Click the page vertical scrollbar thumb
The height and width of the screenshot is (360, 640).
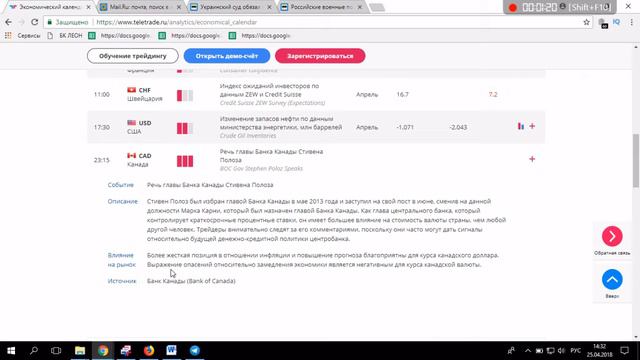coord(636,161)
